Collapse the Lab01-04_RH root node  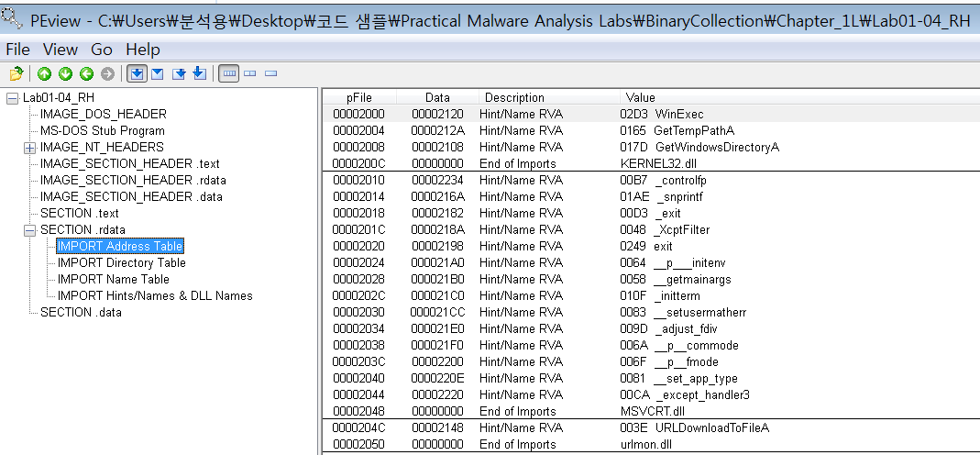tap(13, 98)
